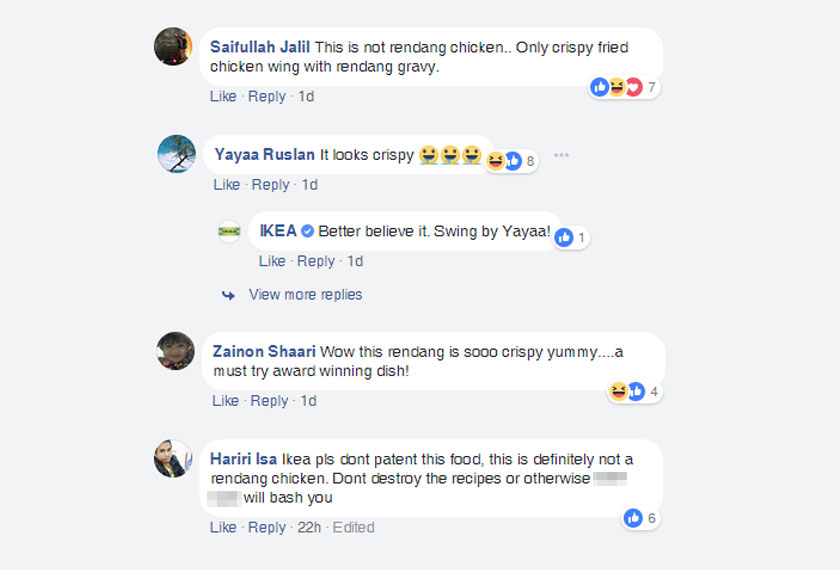The width and height of the screenshot is (840, 570).
Task: Click IKEA's blue verified badge
Action: click(308, 231)
